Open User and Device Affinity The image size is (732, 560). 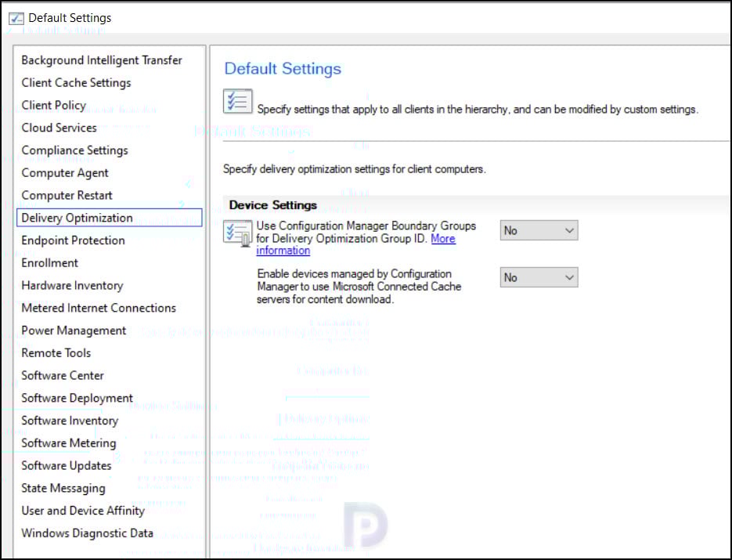tap(83, 511)
